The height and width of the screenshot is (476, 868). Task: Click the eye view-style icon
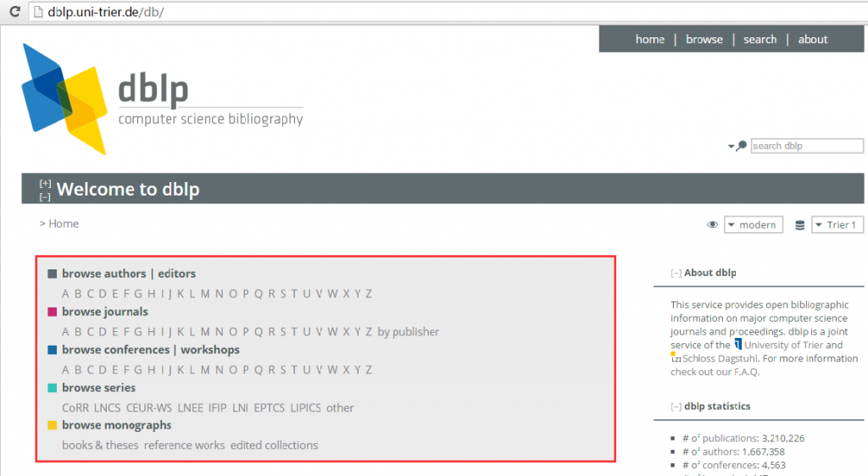[712, 225]
